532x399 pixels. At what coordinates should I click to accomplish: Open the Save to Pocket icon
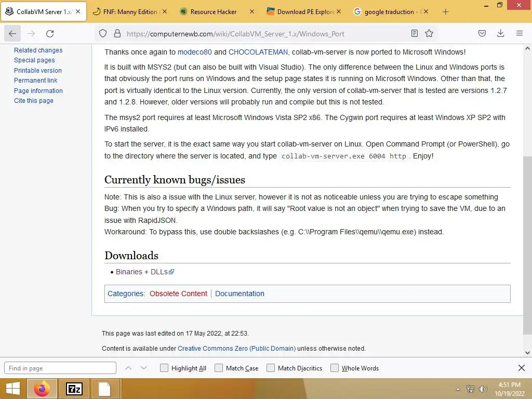click(482, 33)
